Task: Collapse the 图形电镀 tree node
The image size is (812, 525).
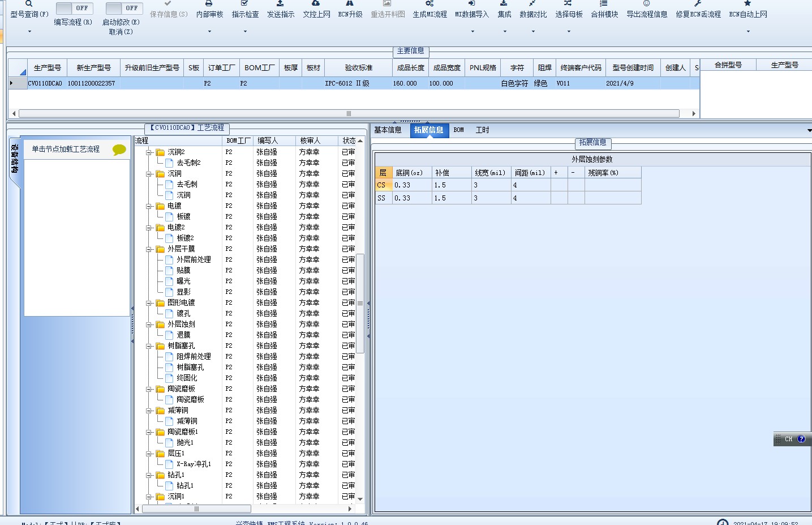Action: point(149,303)
